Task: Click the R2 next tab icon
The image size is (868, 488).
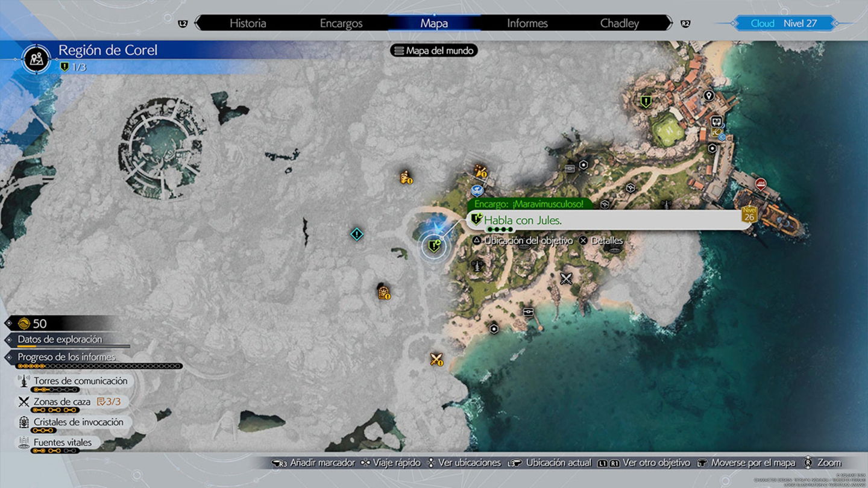Action: (x=685, y=23)
